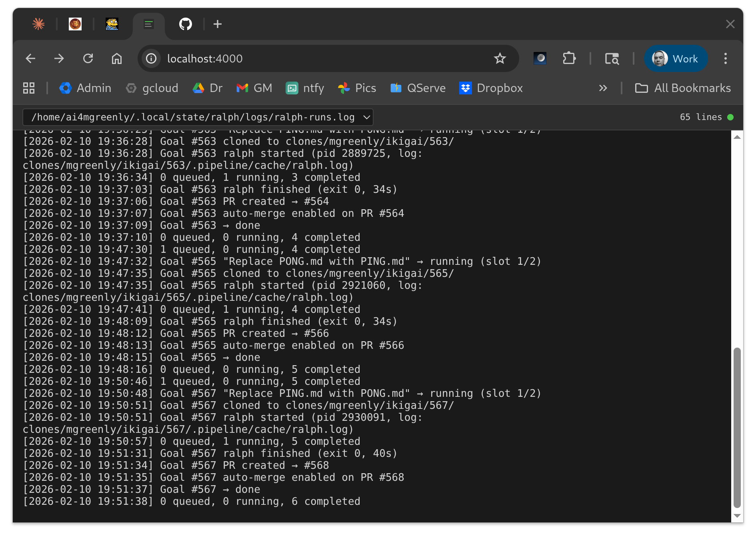Open the GitHub tab

click(184, 24)
